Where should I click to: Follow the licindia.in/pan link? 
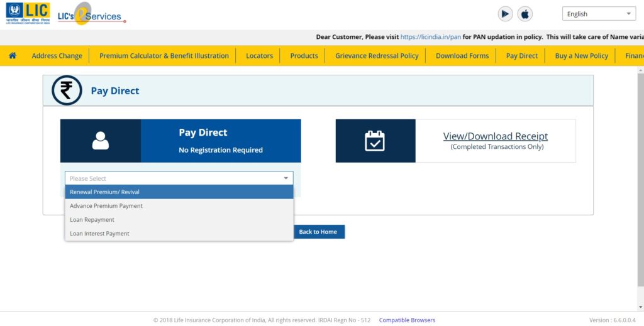tap(430, 37)
